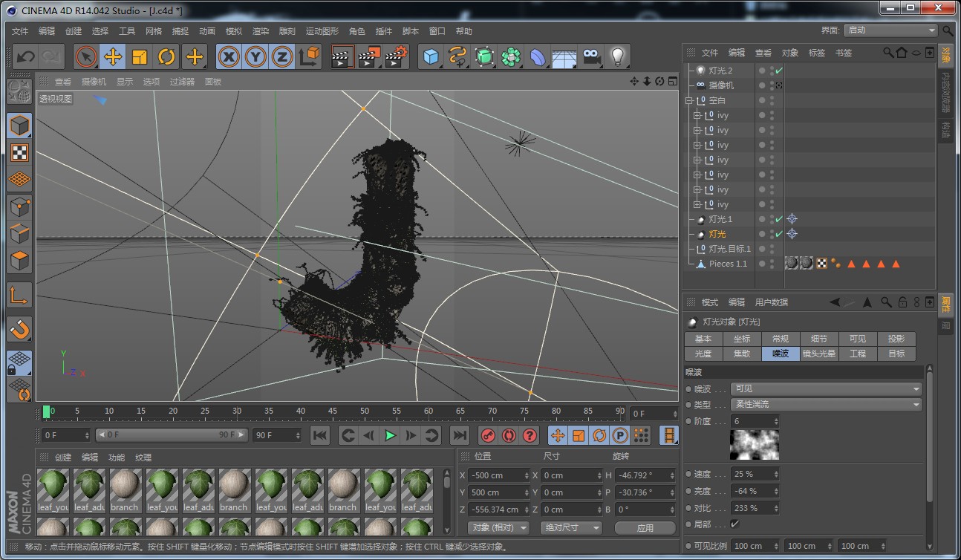Toggle Y axis lock
961x560 pixels.
[255, 56]
